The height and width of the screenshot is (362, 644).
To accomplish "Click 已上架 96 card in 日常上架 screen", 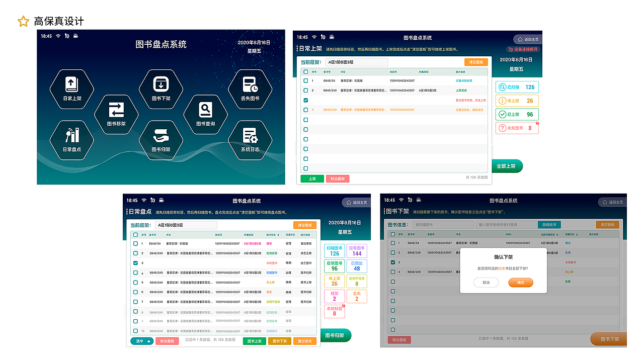I will 517,114.
